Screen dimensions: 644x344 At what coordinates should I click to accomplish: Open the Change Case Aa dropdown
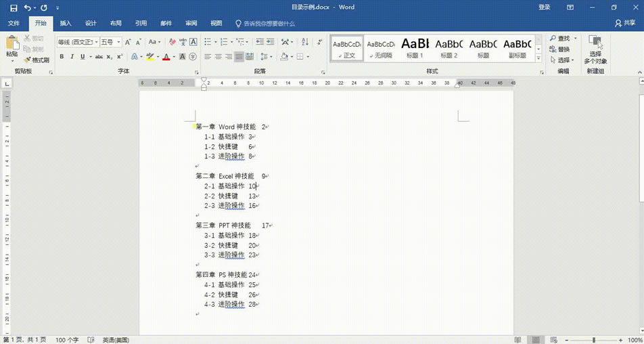click(154, 42)
